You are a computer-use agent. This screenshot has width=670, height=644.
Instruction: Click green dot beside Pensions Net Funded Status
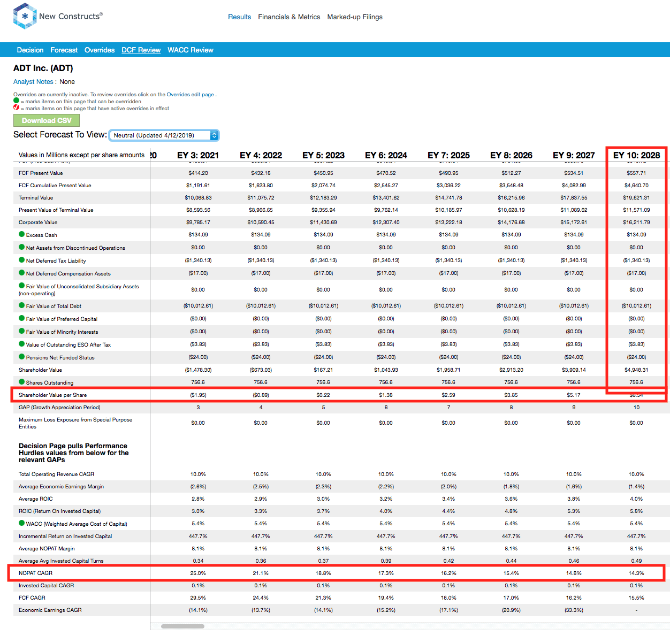click(22, 357)
